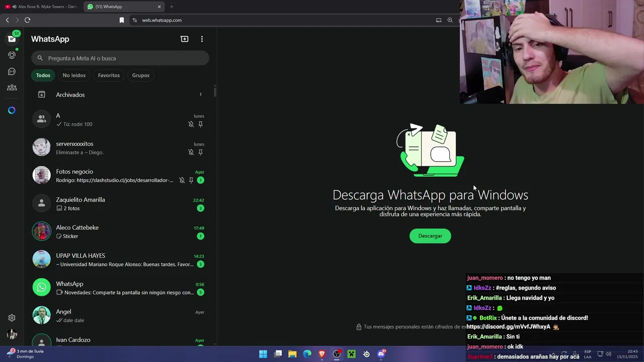
Task: Click the Sticker icon in Aleco Cattebeke preview
Action: pos(59,236)
